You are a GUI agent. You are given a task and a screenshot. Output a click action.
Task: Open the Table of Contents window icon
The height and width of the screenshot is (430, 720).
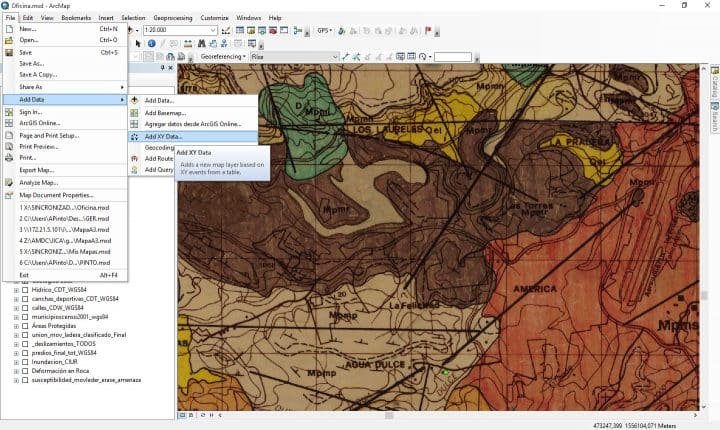point(240,30)
